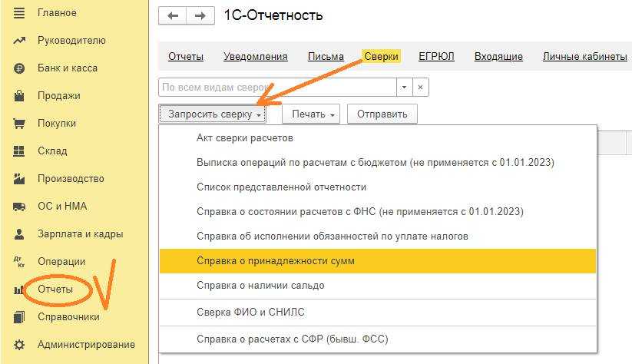This screenshot has height=364, width=632.
Task: Click the ОС и НМА truck icon
Action: 19,207
